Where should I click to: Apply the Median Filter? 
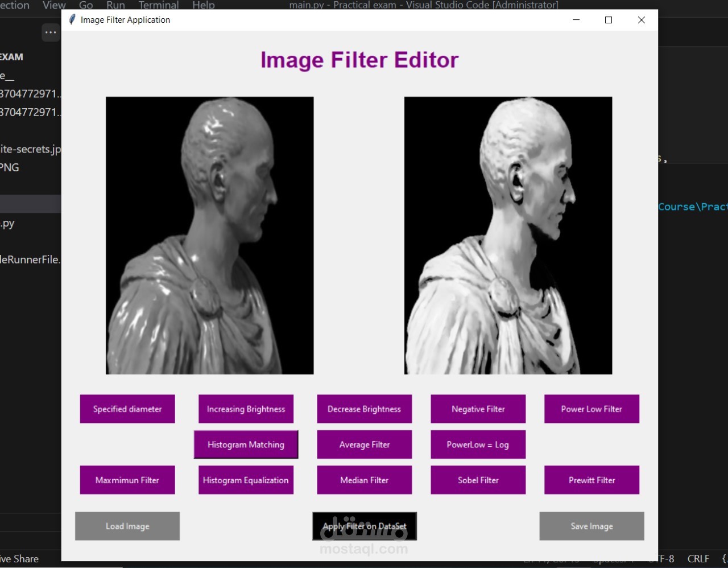364,480
